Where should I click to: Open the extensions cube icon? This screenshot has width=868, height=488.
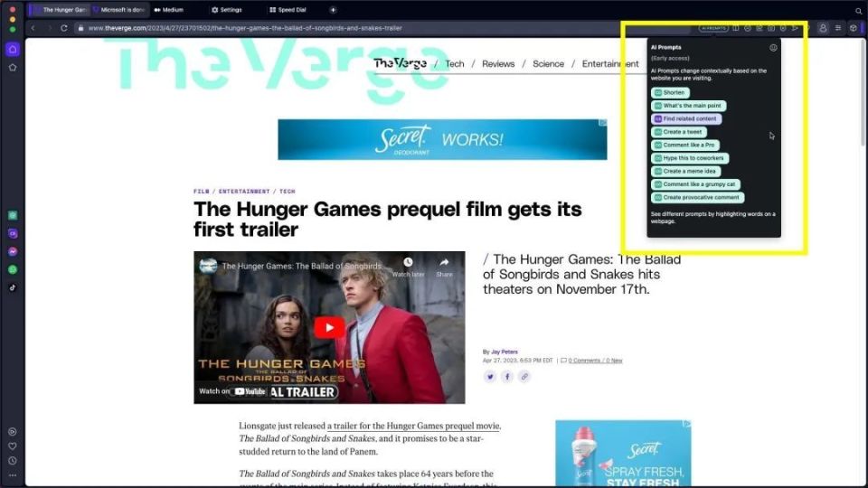[853, 28]
